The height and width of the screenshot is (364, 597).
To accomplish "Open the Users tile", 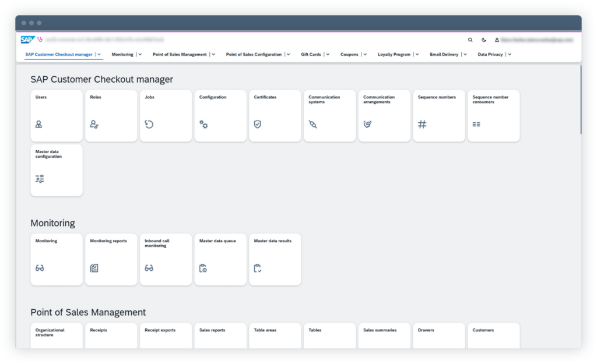I will pos(57,115).
